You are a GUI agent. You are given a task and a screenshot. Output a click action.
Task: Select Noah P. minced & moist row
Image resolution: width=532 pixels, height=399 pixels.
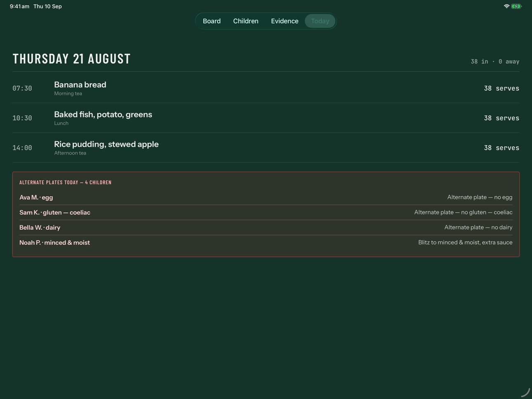(266, 242)
